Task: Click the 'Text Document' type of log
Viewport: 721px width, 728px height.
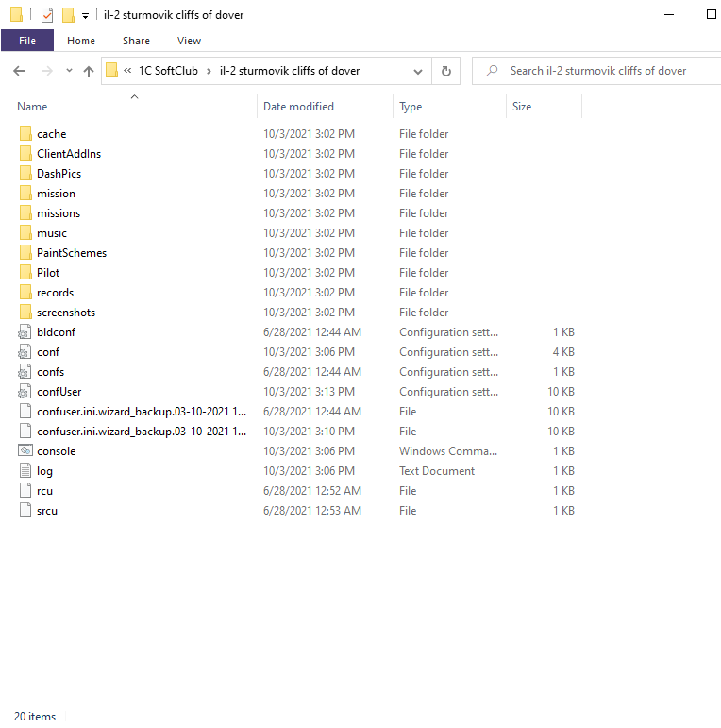Action: pyautogui.click(x=437, y=471)
